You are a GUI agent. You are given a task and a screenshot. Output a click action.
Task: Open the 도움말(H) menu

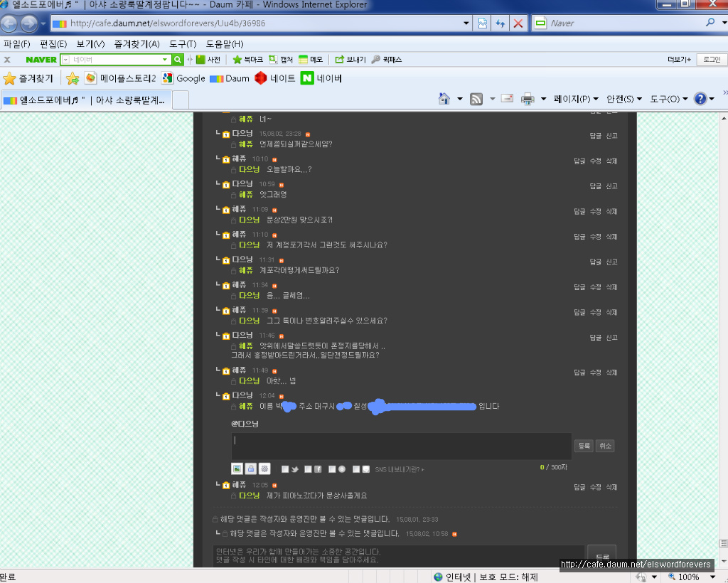coord(225,44)
